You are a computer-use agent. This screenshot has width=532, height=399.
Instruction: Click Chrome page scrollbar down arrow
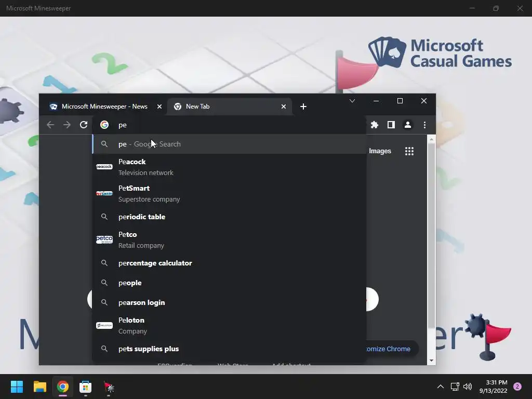[432, 361]
